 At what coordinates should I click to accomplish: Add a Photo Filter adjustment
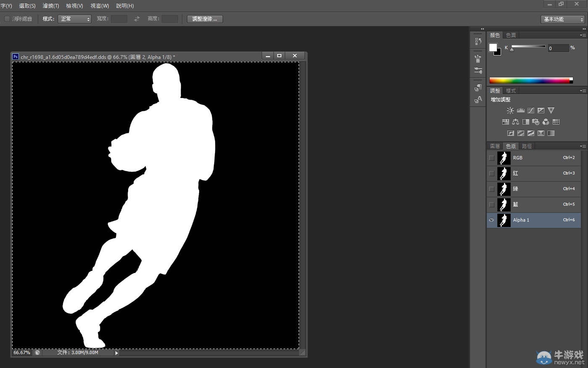(536, 122)
